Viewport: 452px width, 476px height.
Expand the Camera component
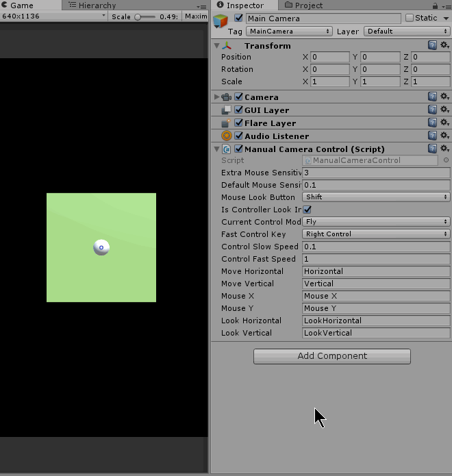(216, 97)
